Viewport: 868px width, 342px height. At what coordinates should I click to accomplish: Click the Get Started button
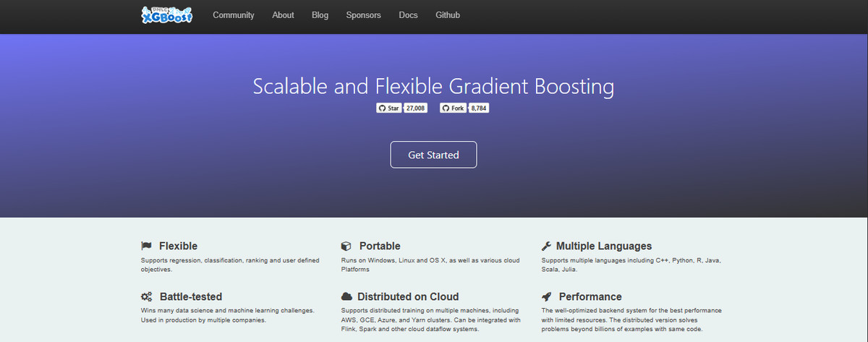433,155
